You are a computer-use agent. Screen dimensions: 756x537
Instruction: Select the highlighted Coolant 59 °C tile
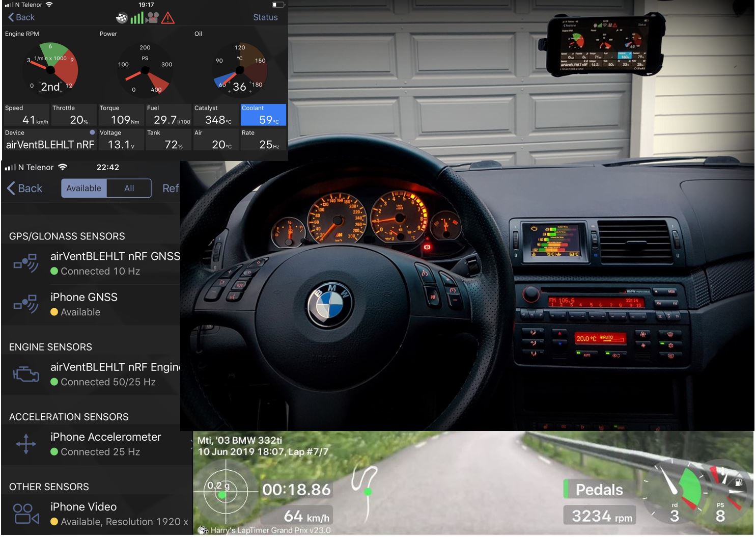tap(263, 115)
